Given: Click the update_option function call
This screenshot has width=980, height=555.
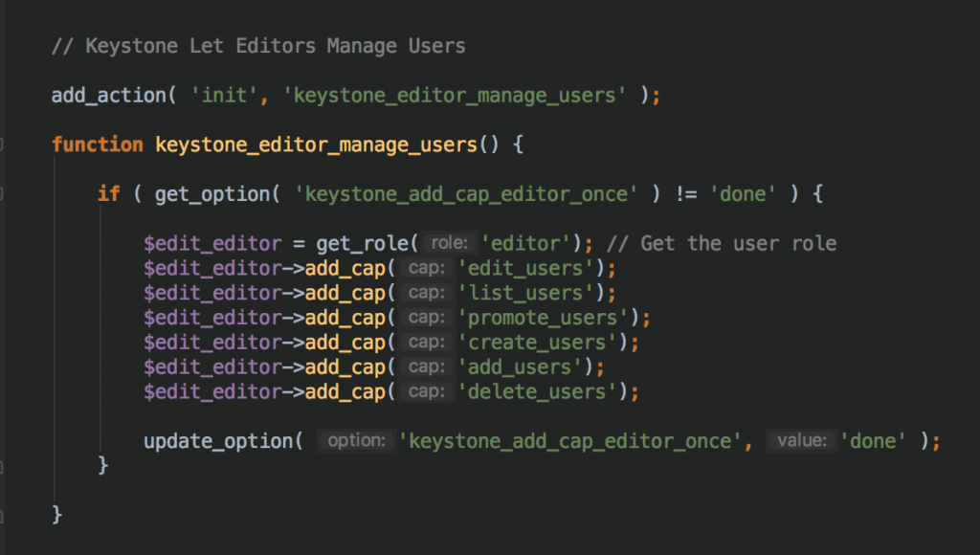Looking at the screenshot, I should (218, 441).
